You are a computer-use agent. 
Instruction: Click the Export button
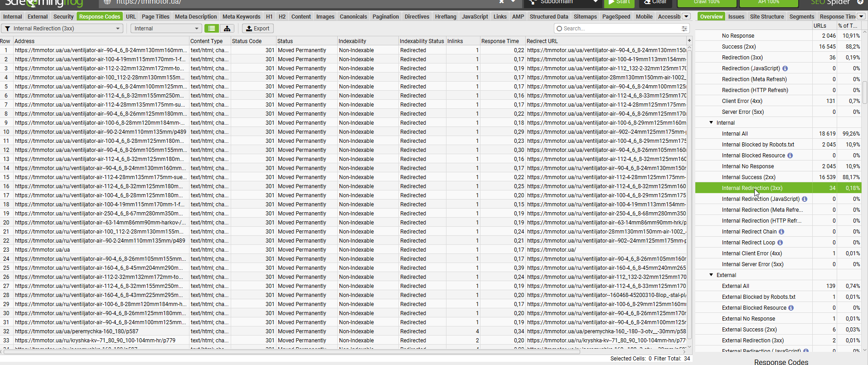[257, 29]
